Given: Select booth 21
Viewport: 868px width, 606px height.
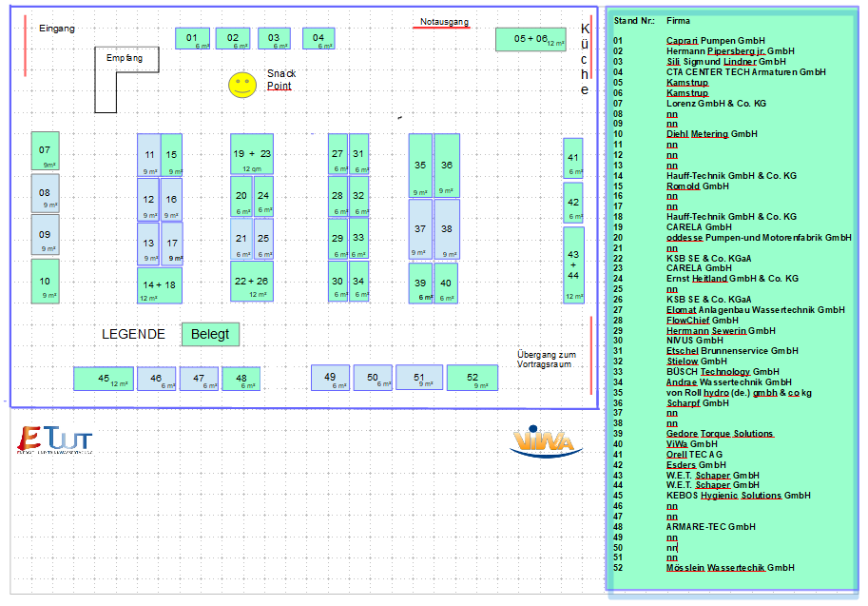Looking at the screenshot, I should pyautogui.click(x=241, y=239).
